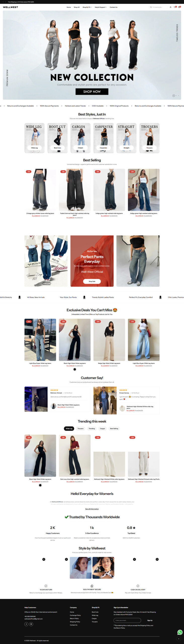Switch to the Cargos trending tab
This screenshot has width=184, height=644.
pyautogui.click(x=103, y=428)
